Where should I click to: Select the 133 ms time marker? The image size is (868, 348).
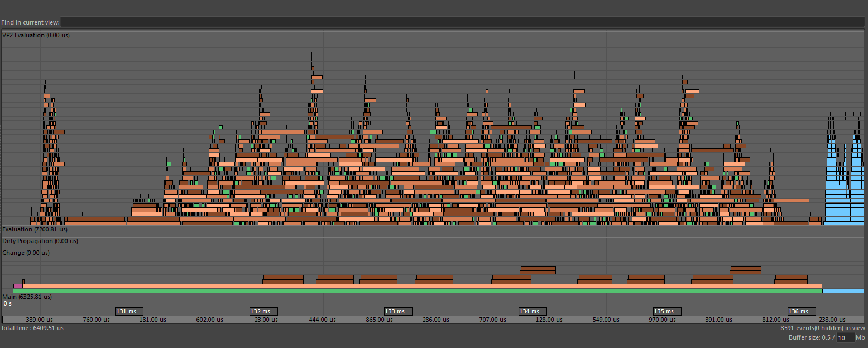click(x=398, y=311)
